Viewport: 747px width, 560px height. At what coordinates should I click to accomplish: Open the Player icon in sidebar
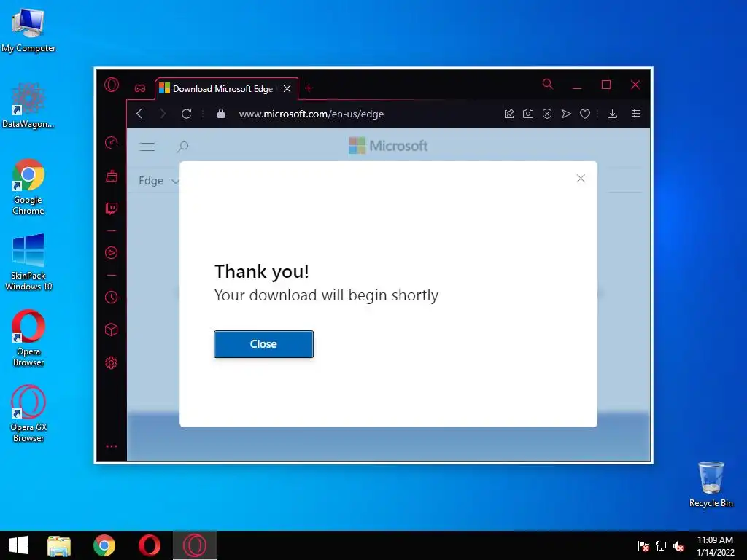tap(112, 252)
